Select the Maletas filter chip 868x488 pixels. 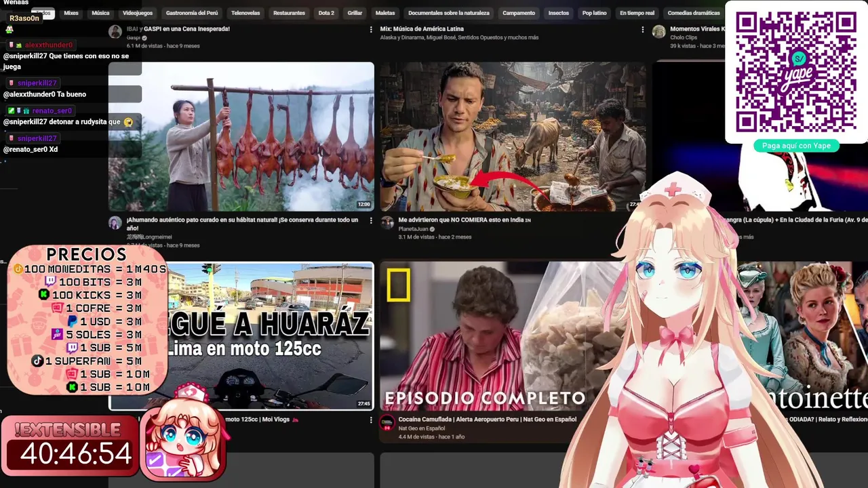[x=385, y=13]
